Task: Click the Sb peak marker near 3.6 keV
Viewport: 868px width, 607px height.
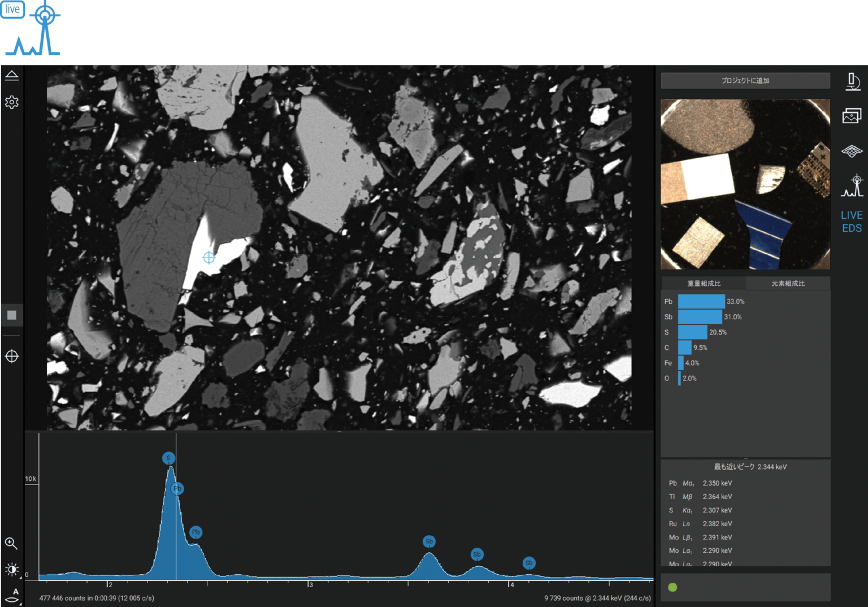Action: [429, 541]
